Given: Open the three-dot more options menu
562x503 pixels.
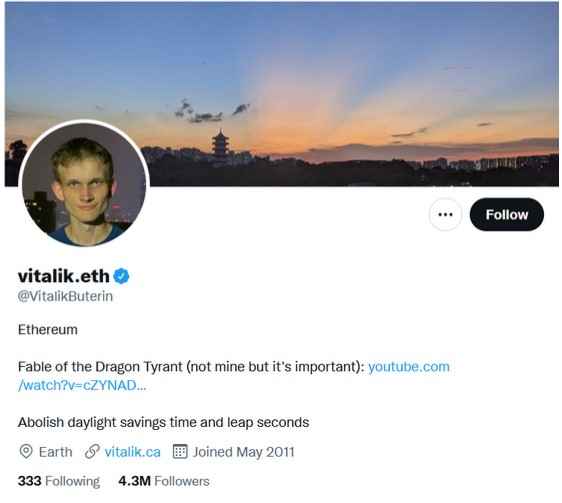Looking at the screenshot, I should coord(445,214).
